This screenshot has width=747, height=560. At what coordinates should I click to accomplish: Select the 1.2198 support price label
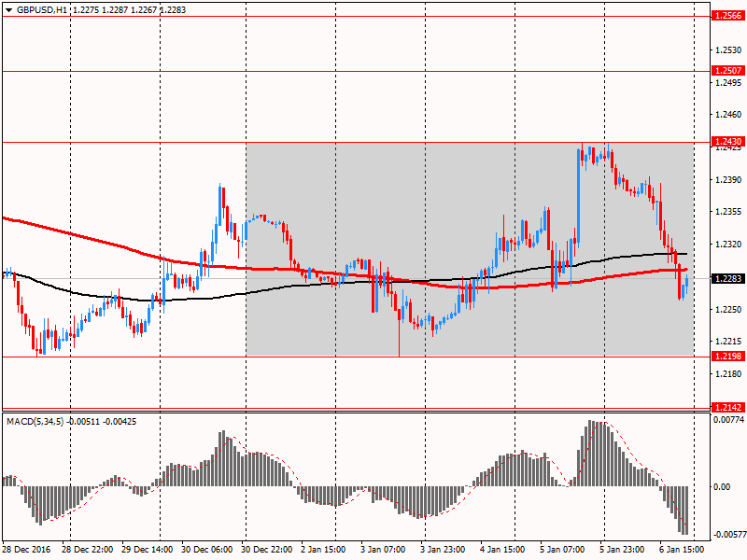click(727, 357)
